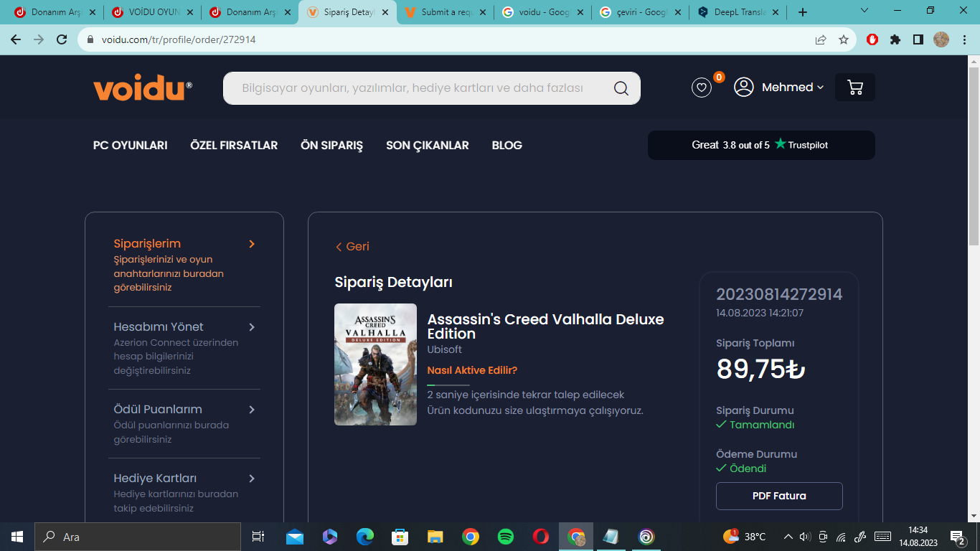Open the volume control in system tray
The width and height of the screenshot is (980, 551).
805,537
